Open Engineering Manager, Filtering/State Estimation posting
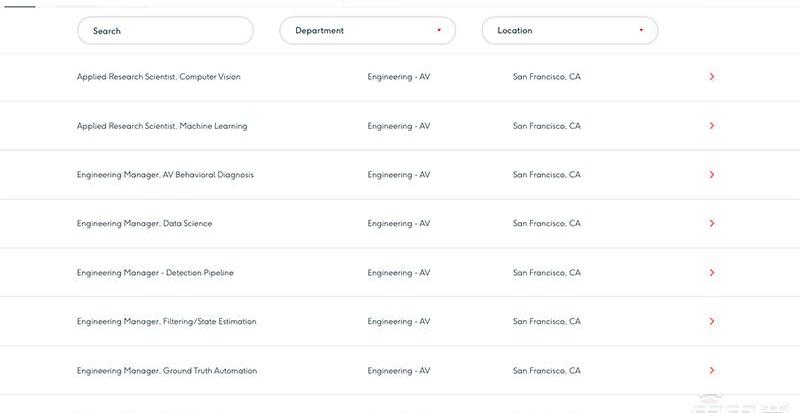 click(167, 321)
